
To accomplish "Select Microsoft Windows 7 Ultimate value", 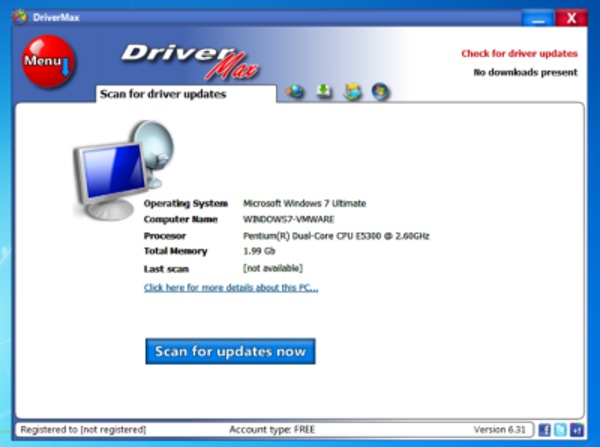I will click(x=305, y=203).
